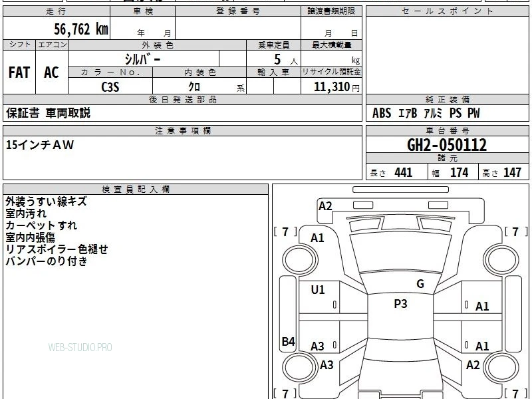Select the 登録番号 header

click(x=238, y=11)
